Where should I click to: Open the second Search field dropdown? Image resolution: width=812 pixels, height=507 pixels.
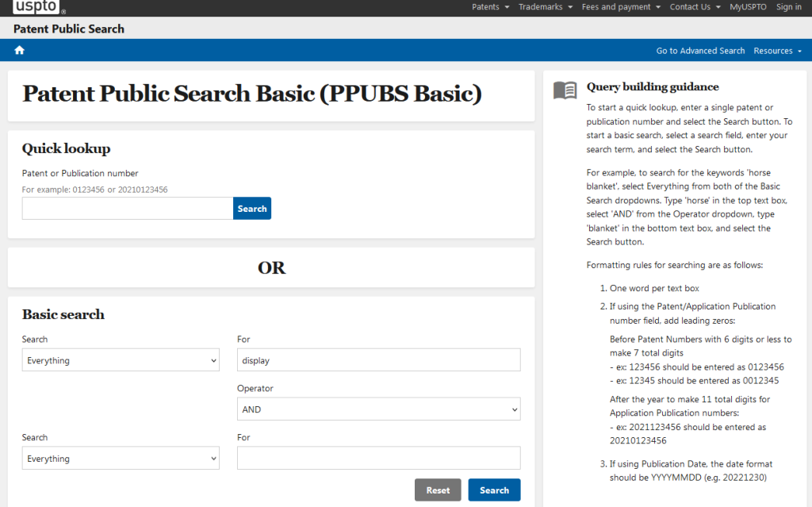121,459
